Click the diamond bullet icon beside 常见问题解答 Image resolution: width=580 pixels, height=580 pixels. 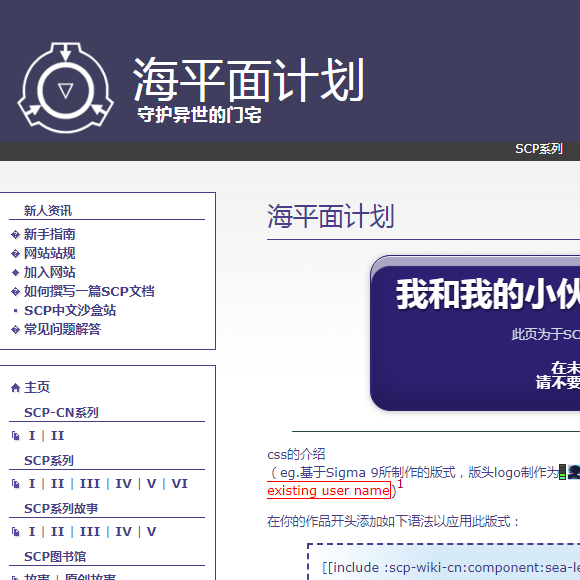click(15, 330)
